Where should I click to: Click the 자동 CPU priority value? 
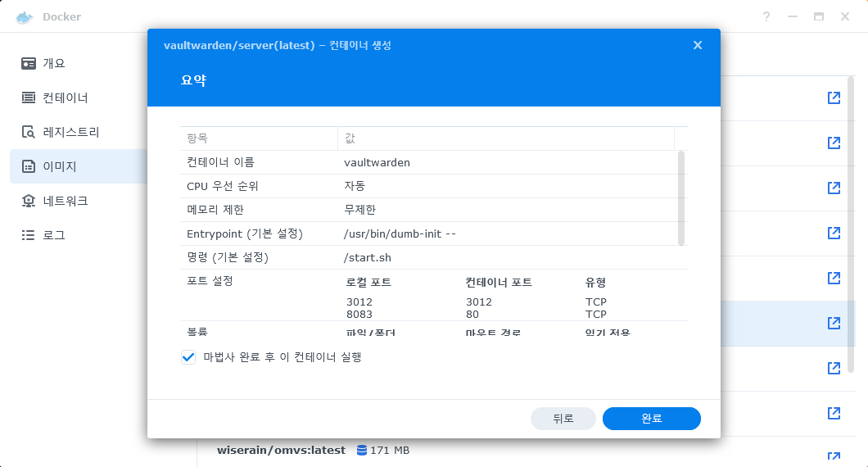coord(355,186)
